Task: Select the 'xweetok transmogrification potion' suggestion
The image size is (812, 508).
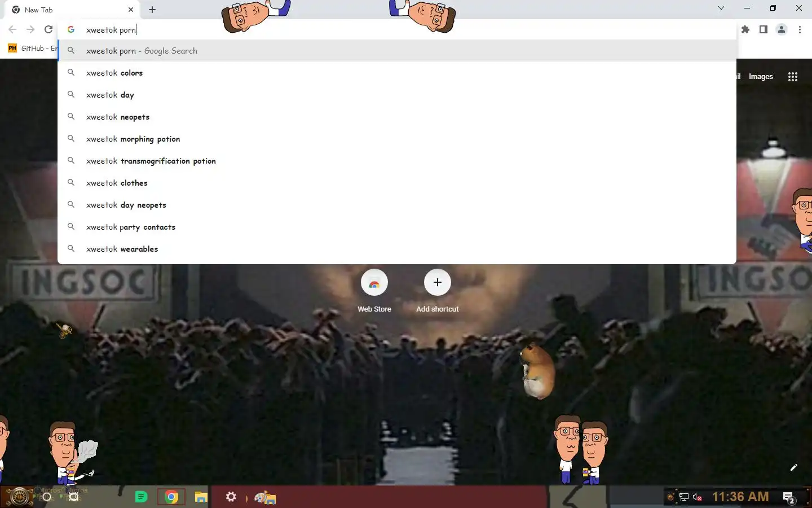Action: coord(397,161)
